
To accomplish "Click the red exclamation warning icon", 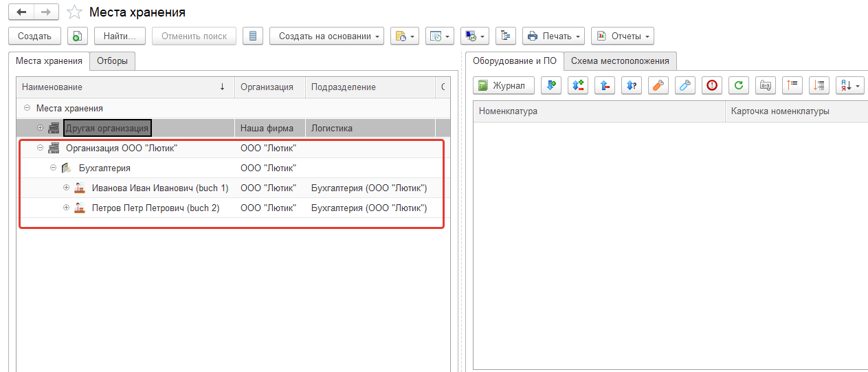I will click(712, 85).
